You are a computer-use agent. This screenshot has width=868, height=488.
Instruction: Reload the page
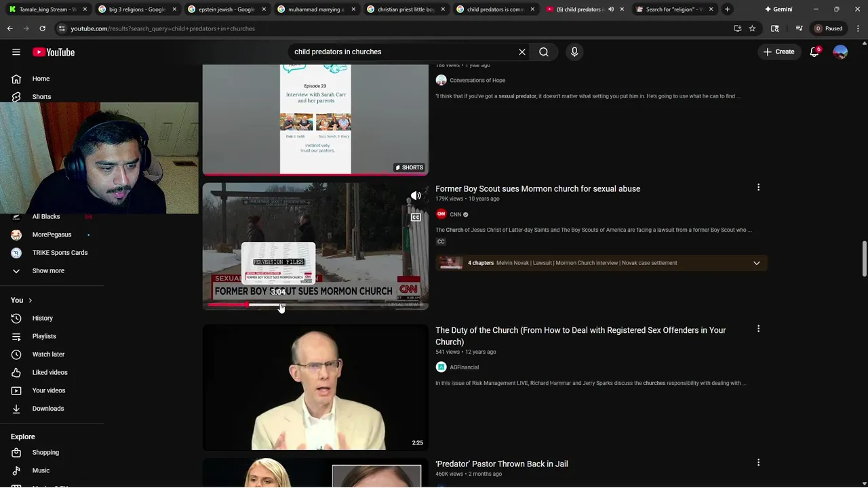point(42,28)
